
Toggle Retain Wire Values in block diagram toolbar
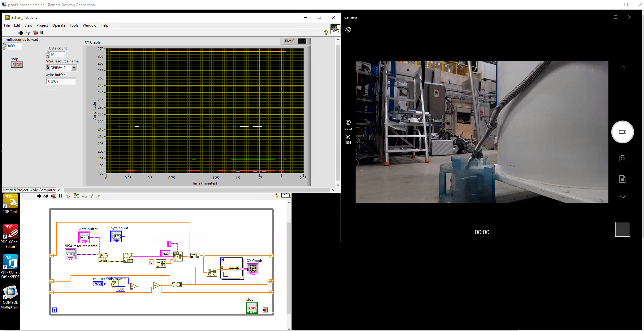coord(76,196)
